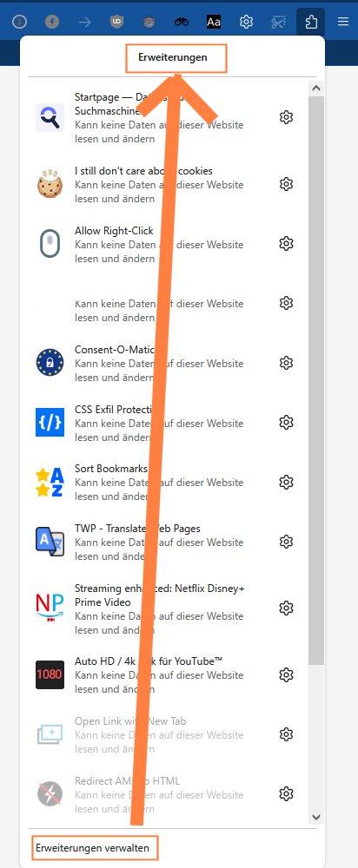Click the CSS Exfil Protection braces icon

pyautogui.click(x=50, y=423)
